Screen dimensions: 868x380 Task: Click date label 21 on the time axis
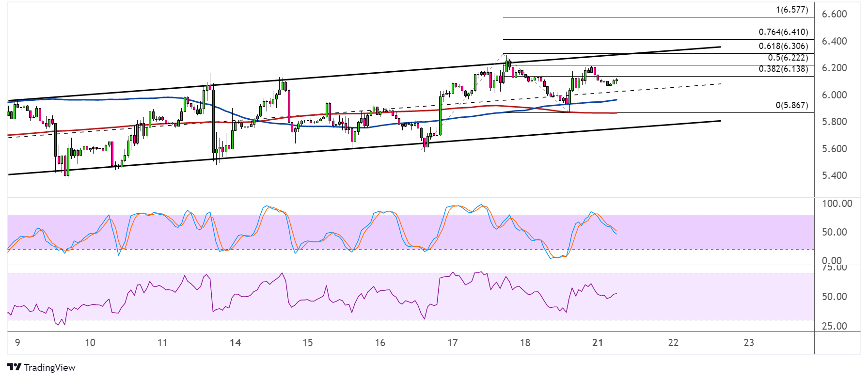(x=598, y=343)
